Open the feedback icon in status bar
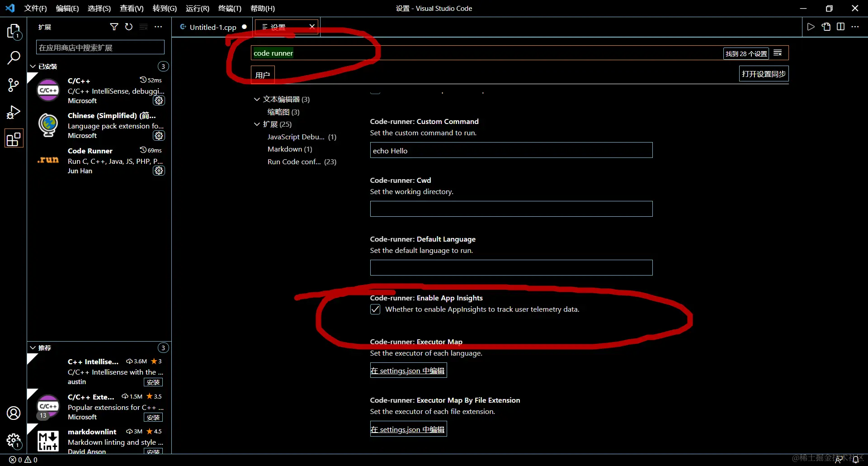The width and height of the screenshot is (868, 466). tap(838, 460)
